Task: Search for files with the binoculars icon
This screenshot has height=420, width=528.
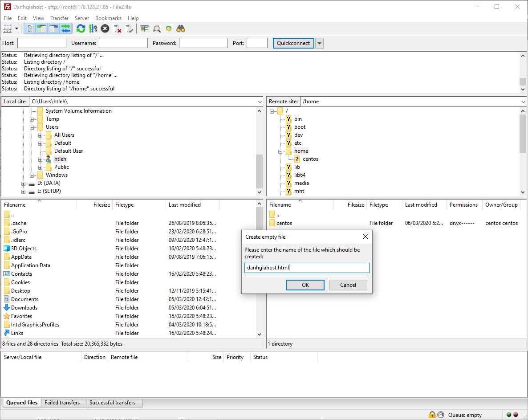Action: (x=181, y=29)
